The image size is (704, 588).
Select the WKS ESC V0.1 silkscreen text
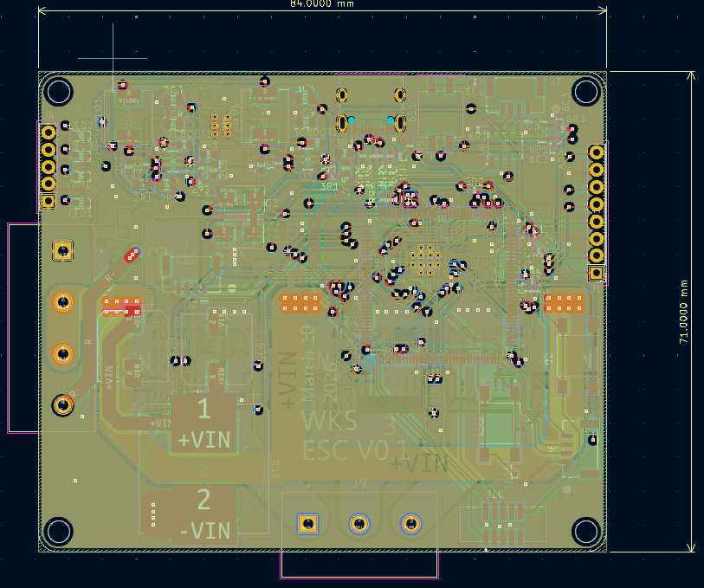click(x=353, y=436)
